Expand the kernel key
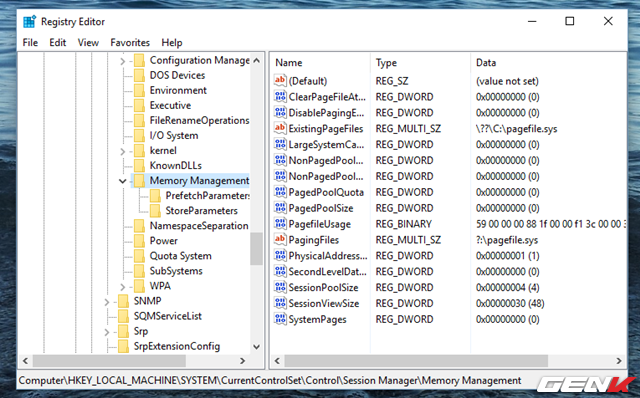The height and width of the screenshot is (398, 640). pos(122,151)
